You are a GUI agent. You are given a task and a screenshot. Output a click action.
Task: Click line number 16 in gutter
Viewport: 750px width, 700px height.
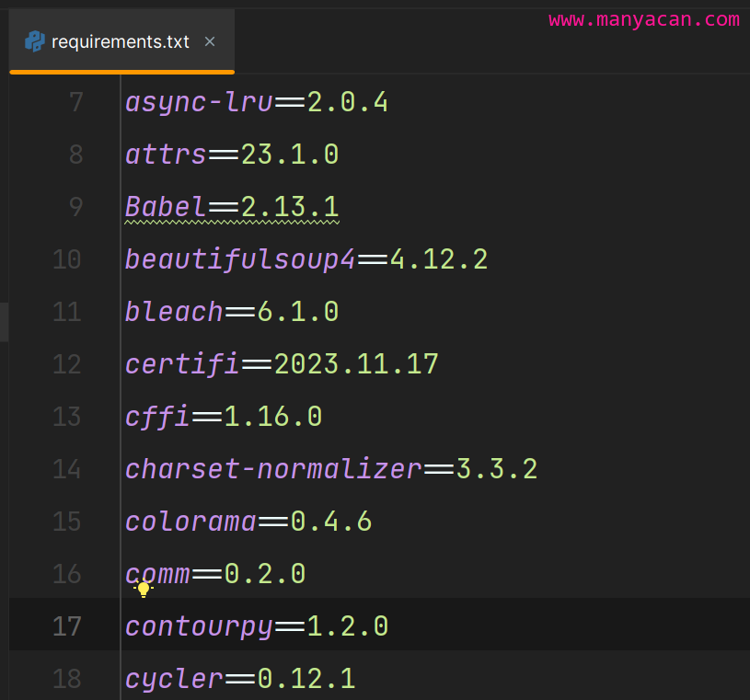click(67, 573)
